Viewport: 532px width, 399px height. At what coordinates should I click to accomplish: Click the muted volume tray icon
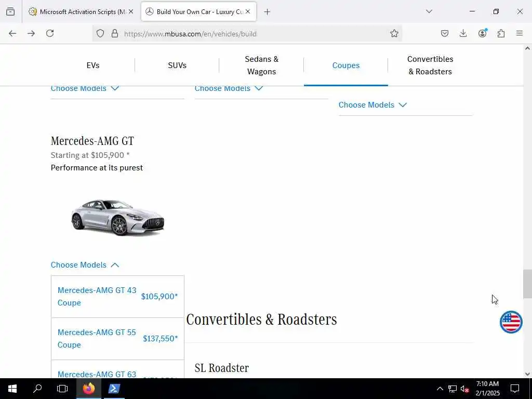tap(464, 389)
